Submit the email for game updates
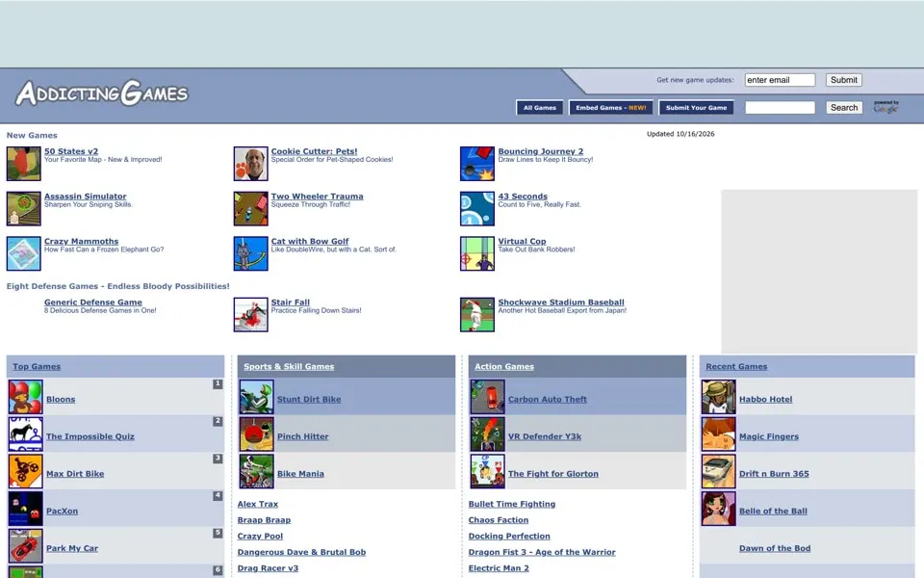This screenshot has height=578, width=924. (844, 80)
